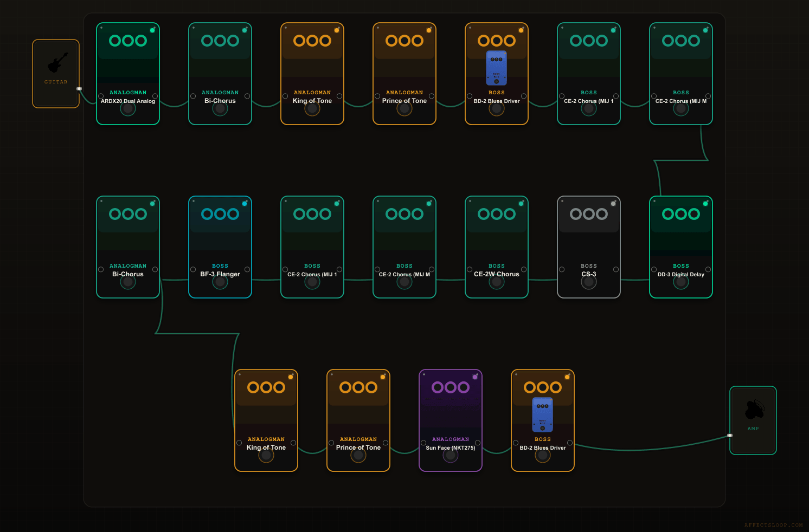
Task: Click the Amp output block
Action: point(753,420)
